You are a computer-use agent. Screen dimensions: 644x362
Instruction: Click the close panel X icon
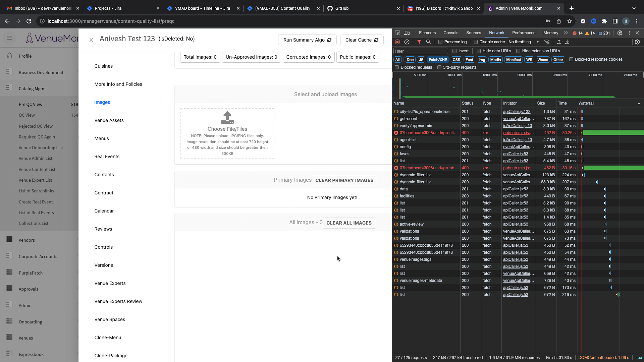coord(91,40)
